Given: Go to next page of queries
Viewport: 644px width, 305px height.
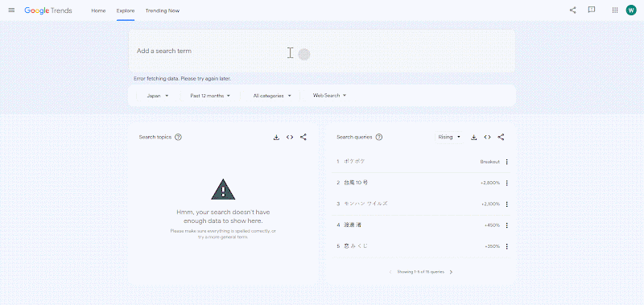Looking at the screenshot, I should point(451,272).
